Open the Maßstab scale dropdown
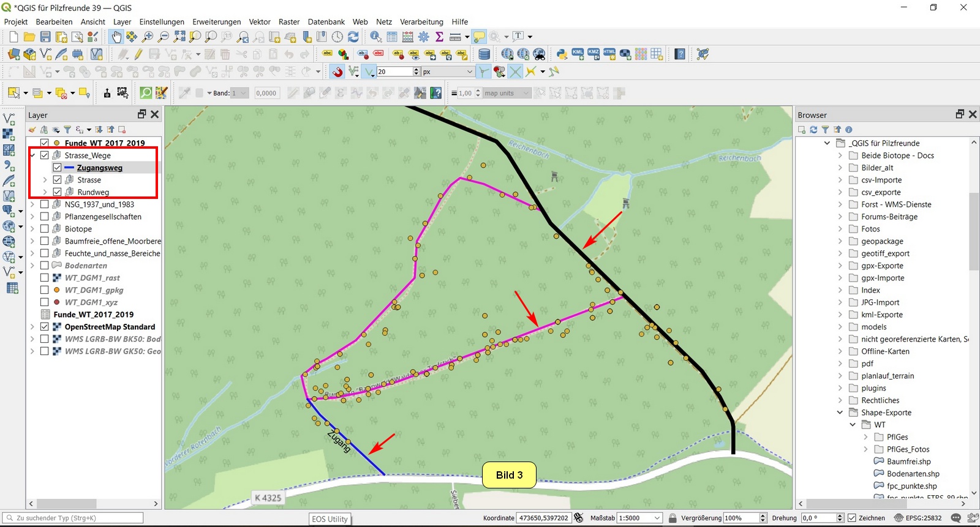 (657, 518)
